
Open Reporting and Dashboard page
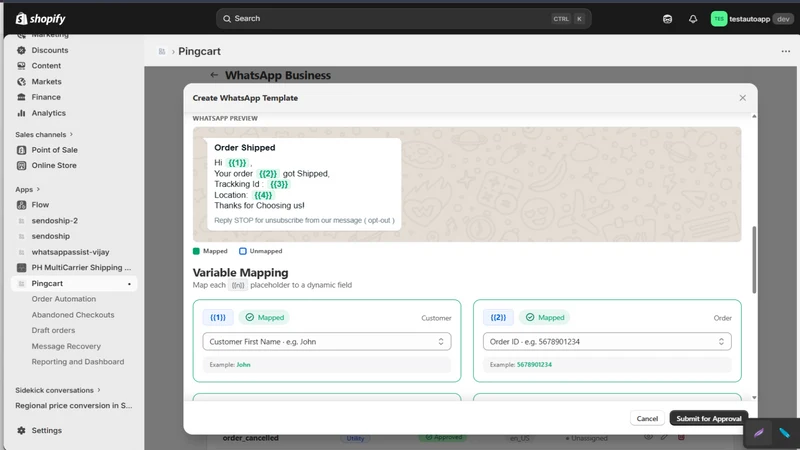pos(78,362)
